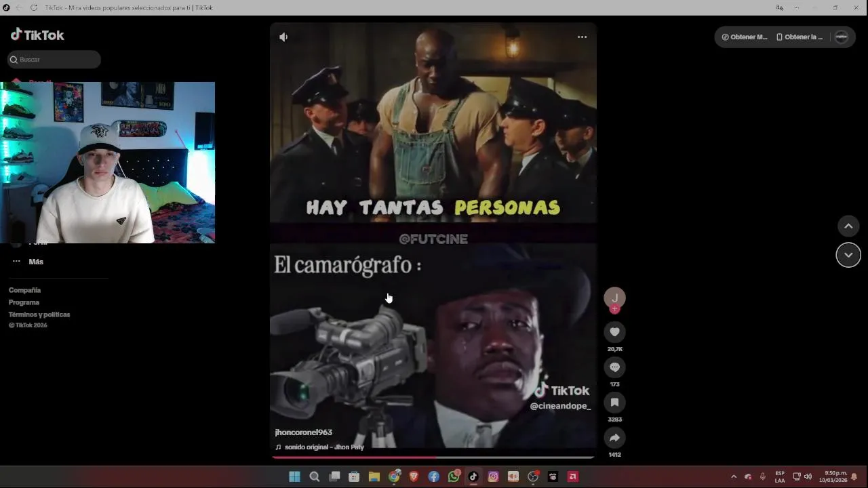Like the video with the heart icon
Screen dimensions: 868x488
click(614, 332)
